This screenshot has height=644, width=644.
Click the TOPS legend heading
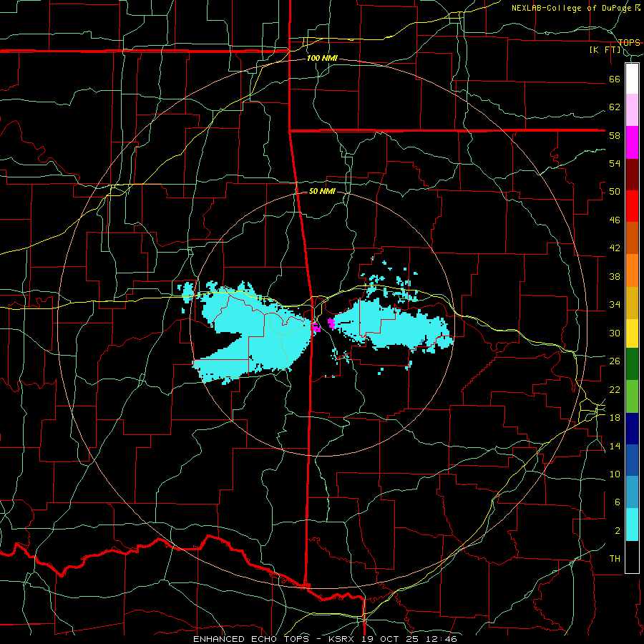(x=629, y=42)
